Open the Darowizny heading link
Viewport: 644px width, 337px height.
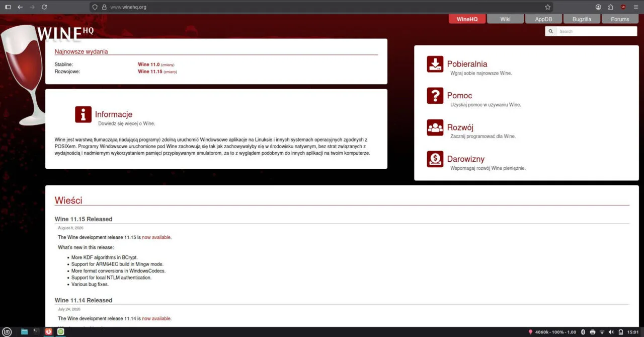coord(465,159)
